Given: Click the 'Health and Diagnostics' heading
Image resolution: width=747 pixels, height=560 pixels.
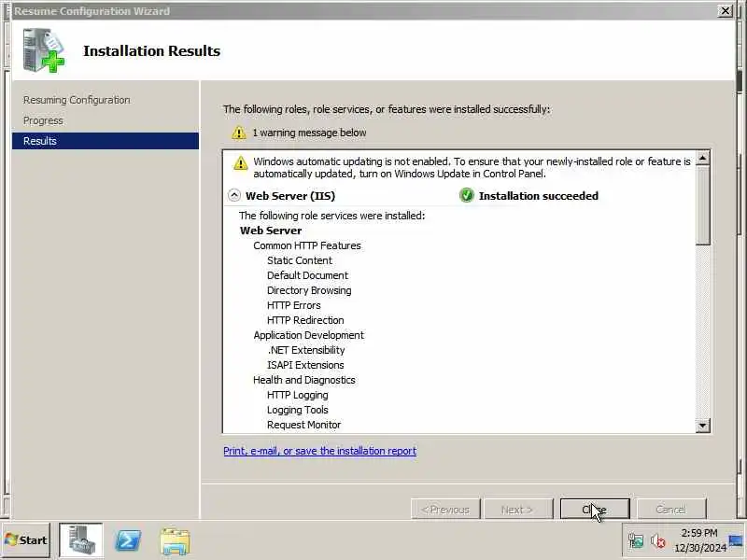Looking at the screenshot, I should (304, 380).
